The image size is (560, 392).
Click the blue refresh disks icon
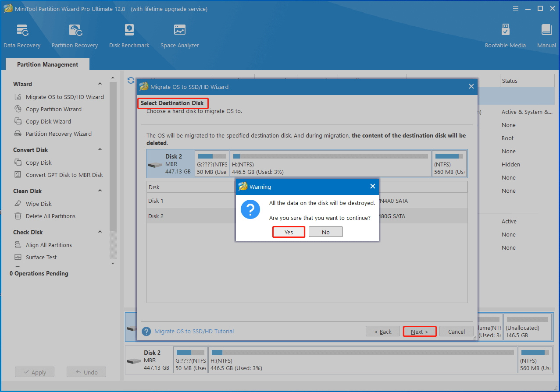131,80
